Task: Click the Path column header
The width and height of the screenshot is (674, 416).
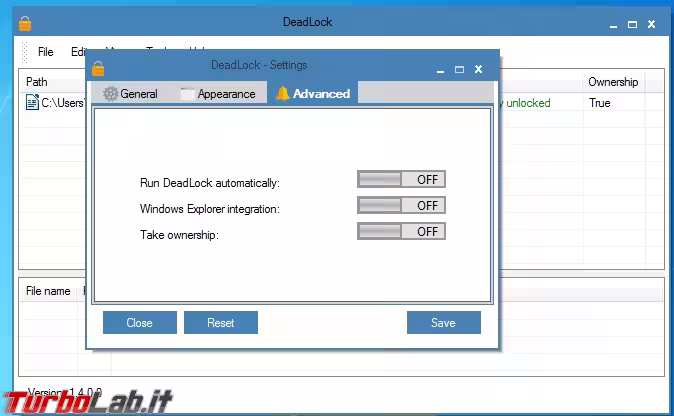Action: click(37, 82)
